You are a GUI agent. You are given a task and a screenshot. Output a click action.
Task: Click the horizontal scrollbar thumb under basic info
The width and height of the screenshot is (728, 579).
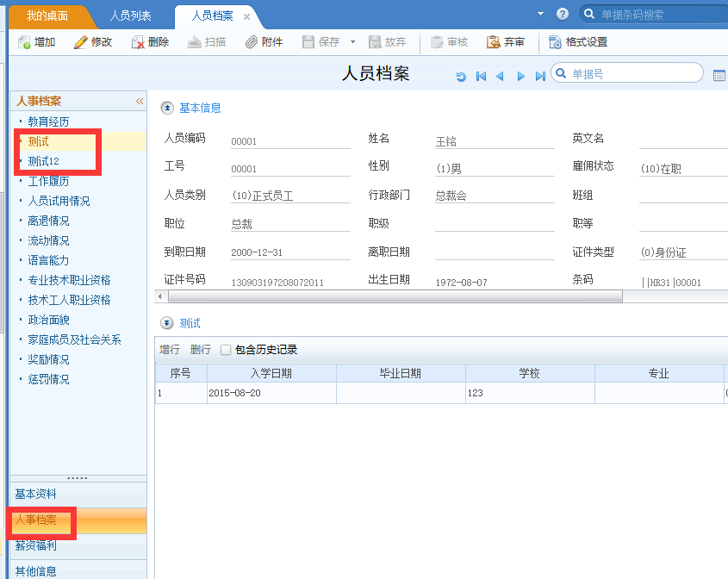coord(395,296)
